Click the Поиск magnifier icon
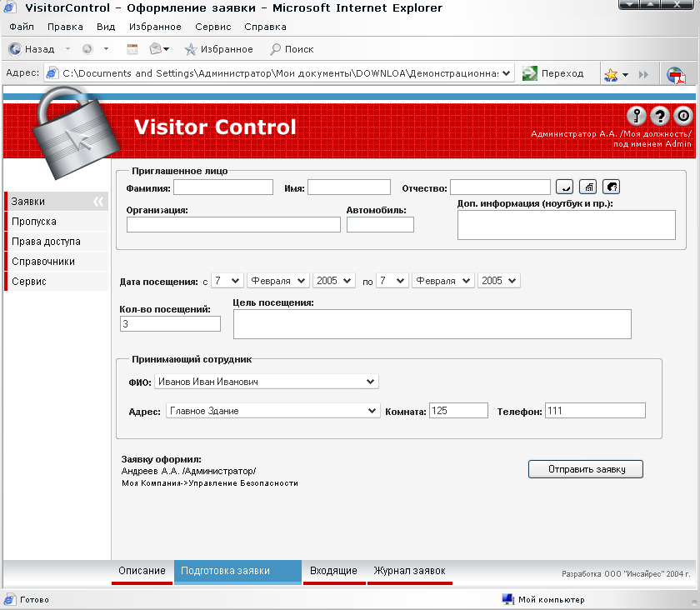Viewport: 700px width, 610px height. pos(276,49)
